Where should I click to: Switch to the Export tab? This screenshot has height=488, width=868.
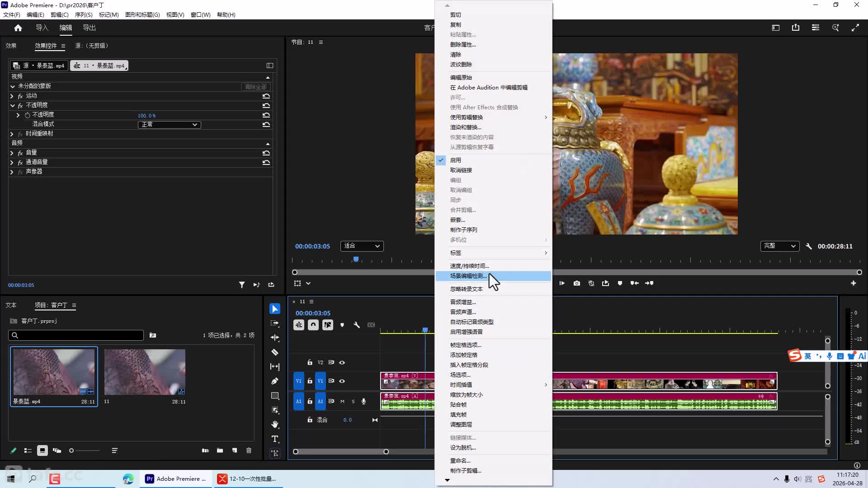[x=89, y=28]
